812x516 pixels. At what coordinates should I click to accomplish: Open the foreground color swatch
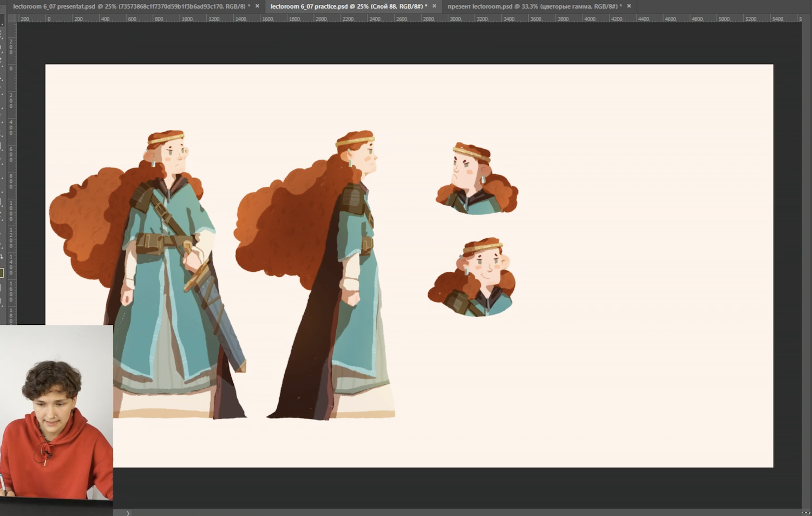pos(2,273)
